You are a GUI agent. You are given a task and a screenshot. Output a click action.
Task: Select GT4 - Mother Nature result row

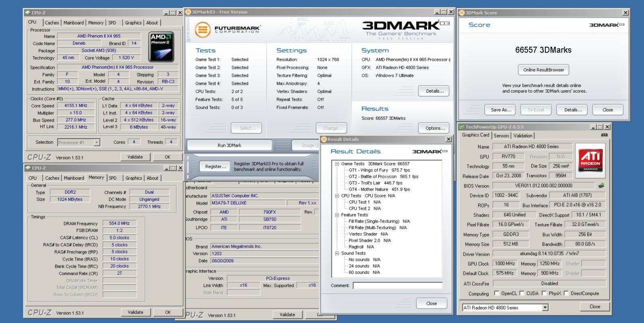pyautogui.click(x=379, y=189)
